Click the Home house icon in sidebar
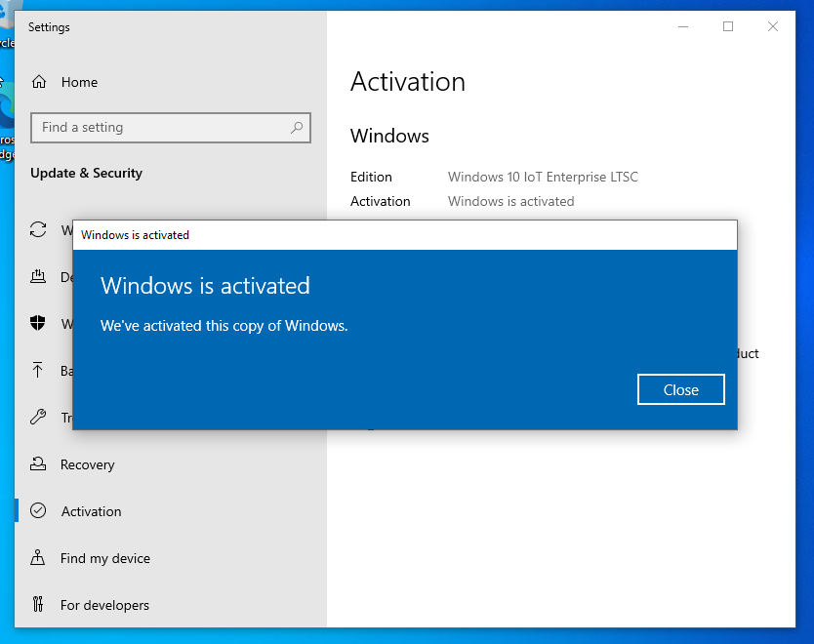Viewport: 814px width, 644px height. click(39, 82)
